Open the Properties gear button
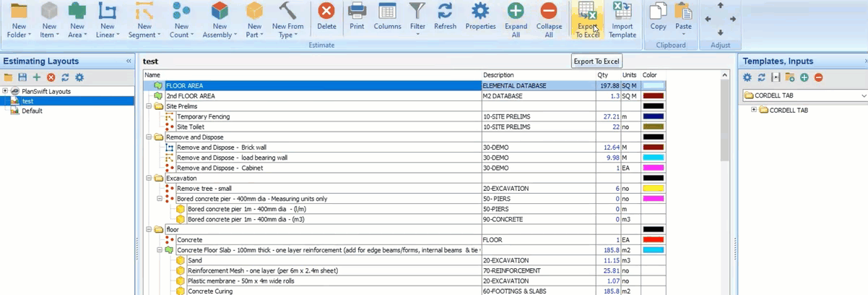Image resolution: width=868 pixels, height=295 pixels. tap(480, 17)
